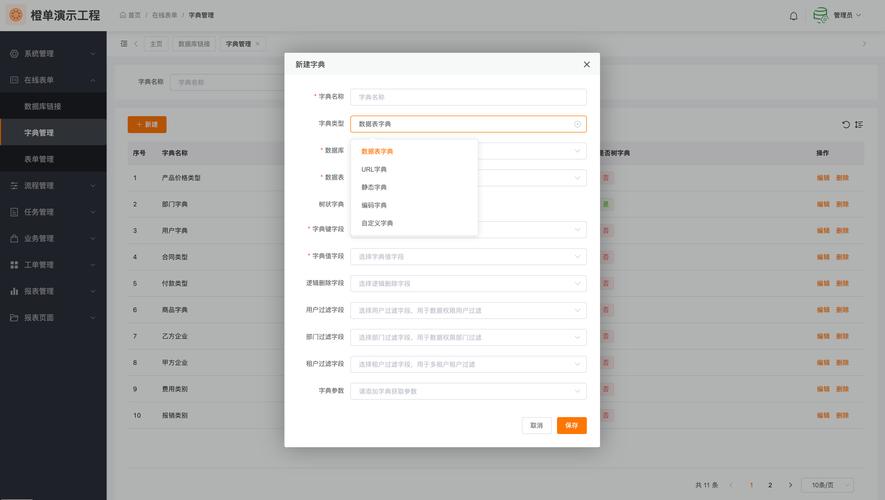Expand the 工单管理 sidebar menu

[x=93, y=265]
